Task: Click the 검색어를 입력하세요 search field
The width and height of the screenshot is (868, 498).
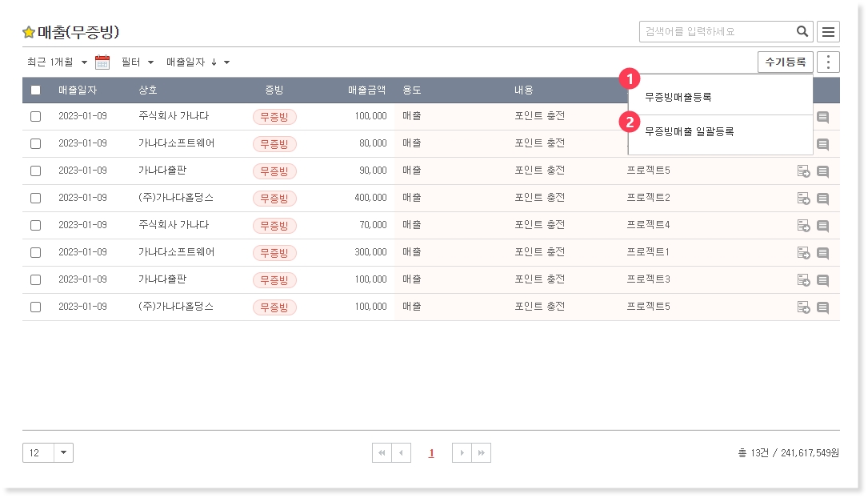Action: pos(716,32)
